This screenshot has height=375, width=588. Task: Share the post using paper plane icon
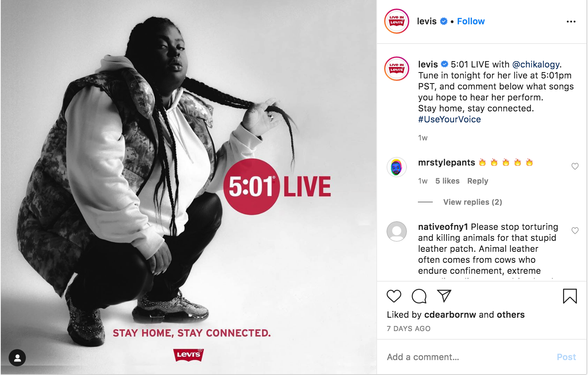444,296
